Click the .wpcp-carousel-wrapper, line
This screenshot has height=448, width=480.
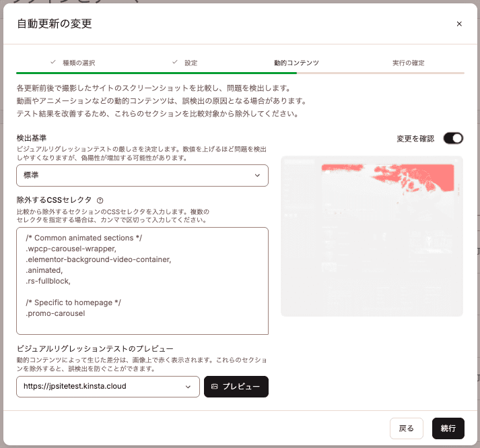point(71,249)
